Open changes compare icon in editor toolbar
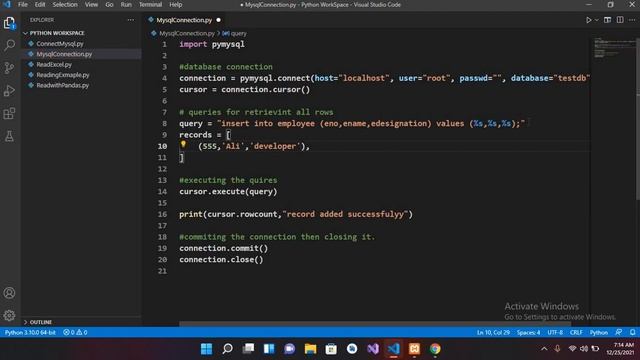Image resolution: width=640 pixels, height=360 pixels. 608,20
